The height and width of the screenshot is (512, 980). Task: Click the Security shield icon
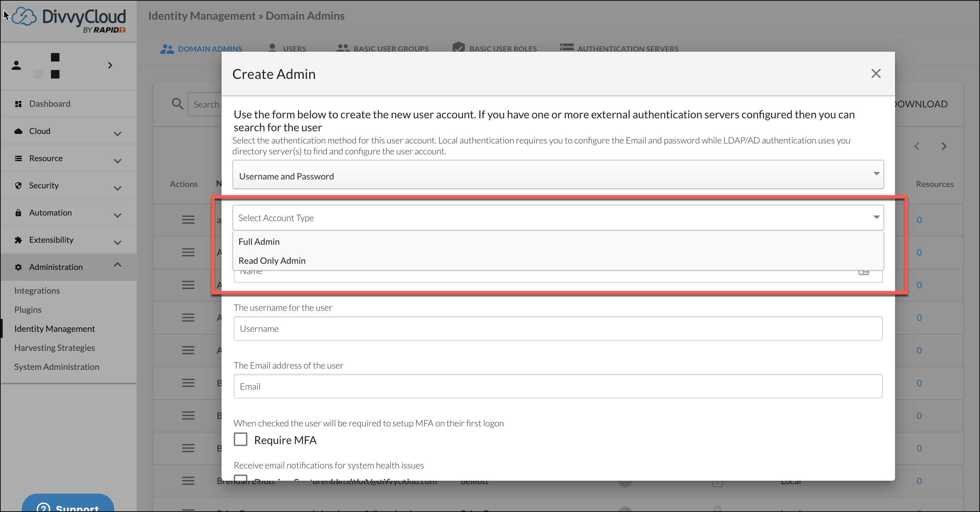[18, 185]
